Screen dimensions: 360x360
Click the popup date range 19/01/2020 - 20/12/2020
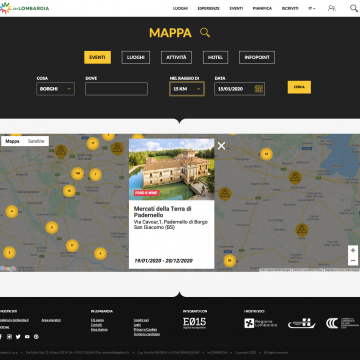[x=164, y=261]
